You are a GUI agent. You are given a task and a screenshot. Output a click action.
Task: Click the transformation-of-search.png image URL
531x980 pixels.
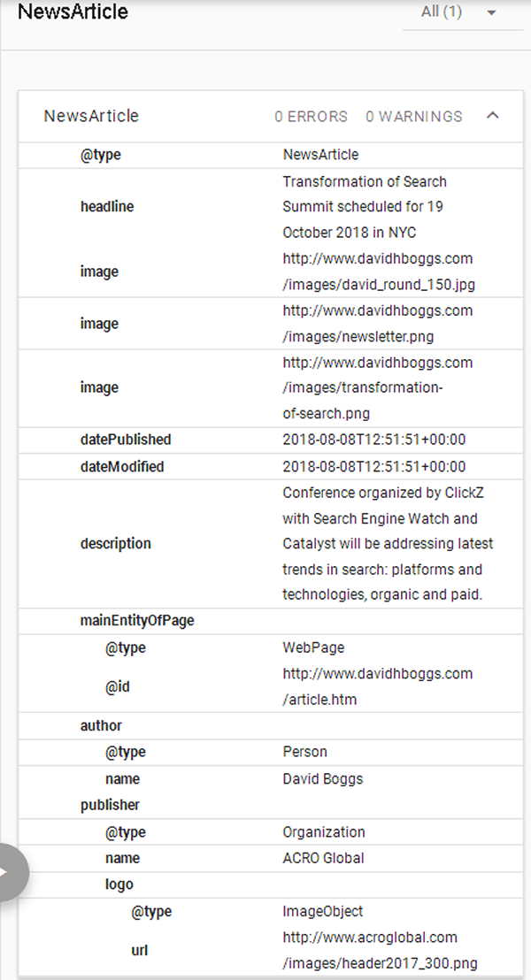(x=377, y=388)
